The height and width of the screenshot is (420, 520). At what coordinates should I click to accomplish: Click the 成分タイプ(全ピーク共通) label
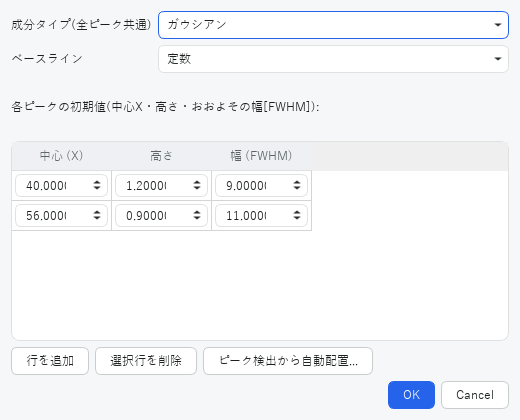pyautogui.click(x=81, y=25)
